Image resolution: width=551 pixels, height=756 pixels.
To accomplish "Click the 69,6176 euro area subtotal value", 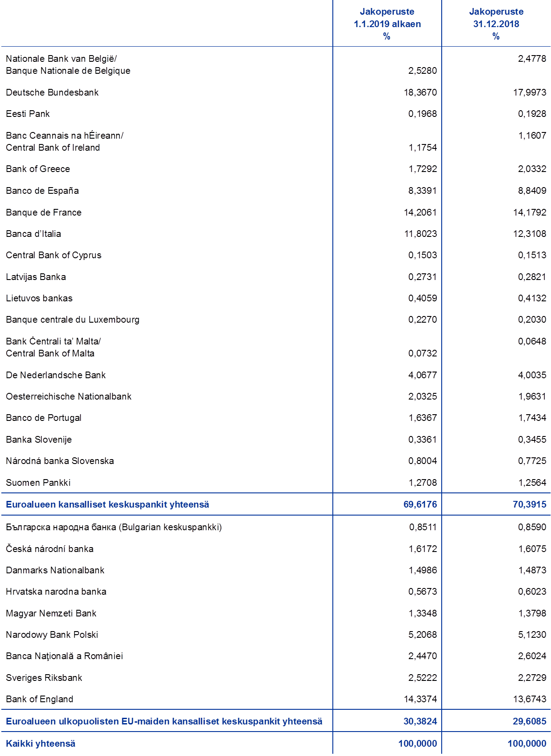I will (x=420, y=504).
